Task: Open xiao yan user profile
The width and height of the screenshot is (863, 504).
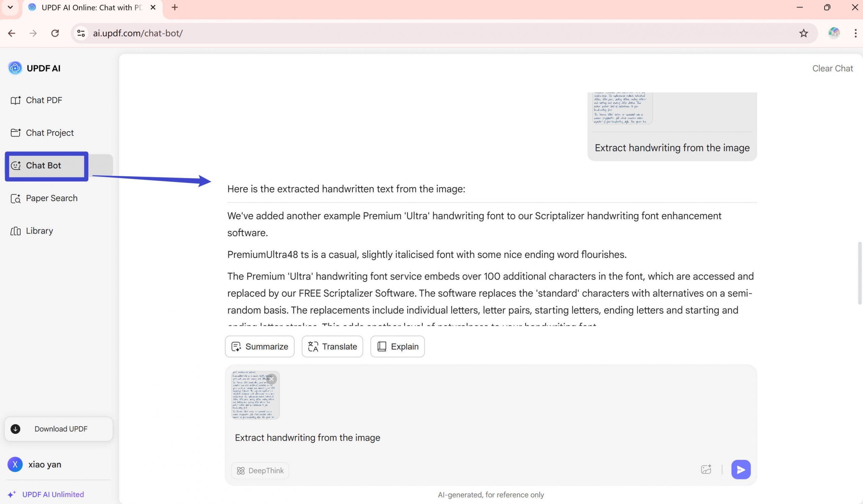Action: [35, 464]
